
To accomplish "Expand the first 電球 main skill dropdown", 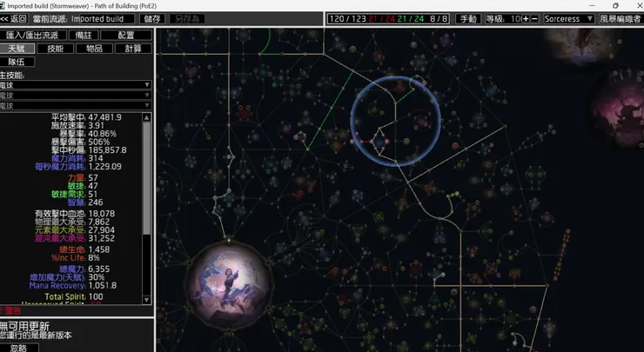I will point(76,85).
